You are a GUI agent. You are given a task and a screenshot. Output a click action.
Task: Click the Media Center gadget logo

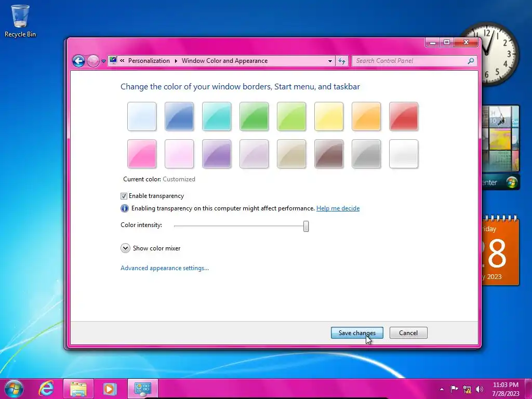pyautogui.click(x=512, y=182)
